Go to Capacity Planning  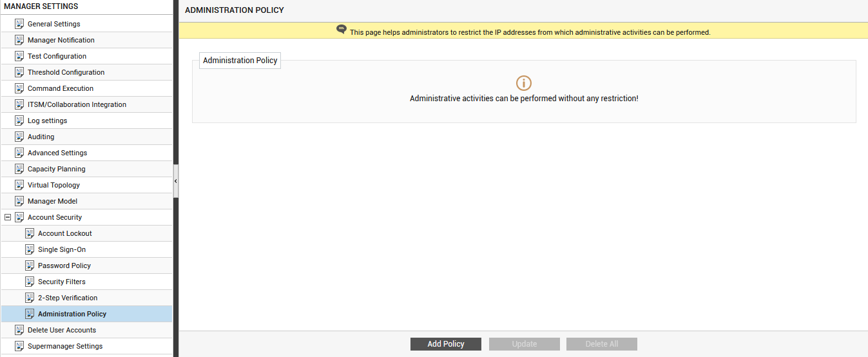[x=56, y=169]
